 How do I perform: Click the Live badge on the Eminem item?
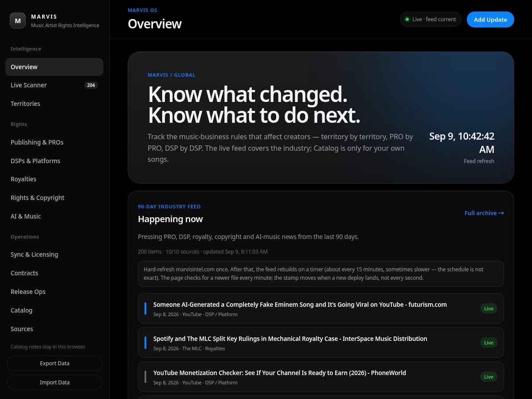click(489, 309)
